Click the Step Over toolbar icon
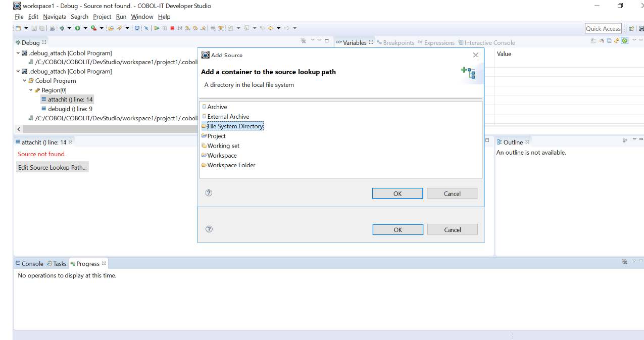This screenshot has width=644, height=340. 195,28
